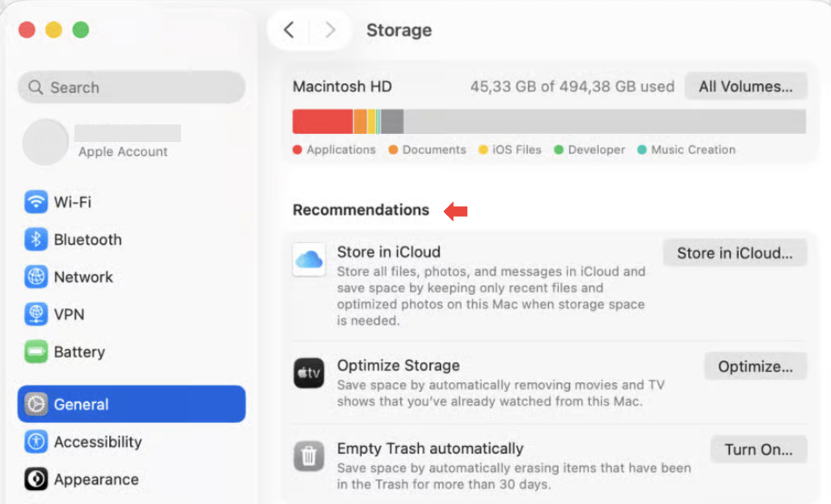The image size is (831, 504).
Task: Select the Network label in sidebar
Action: coord(83,277)
